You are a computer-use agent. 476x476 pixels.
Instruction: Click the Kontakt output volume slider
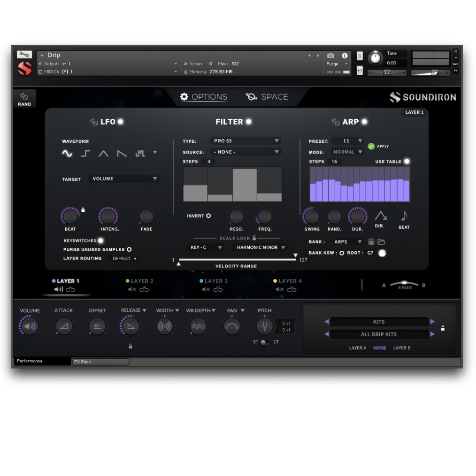[x=430, y=73]
